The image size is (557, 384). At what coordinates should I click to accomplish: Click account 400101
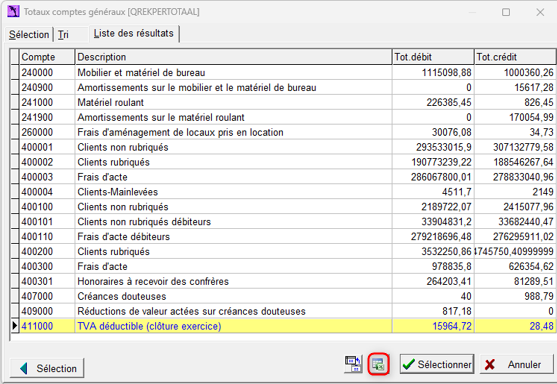47,222
